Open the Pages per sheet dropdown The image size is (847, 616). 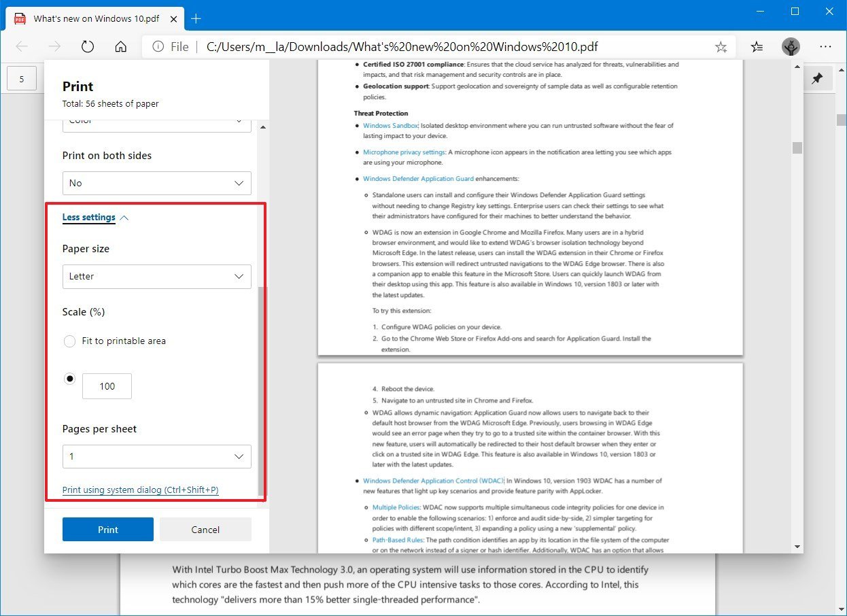156,457
